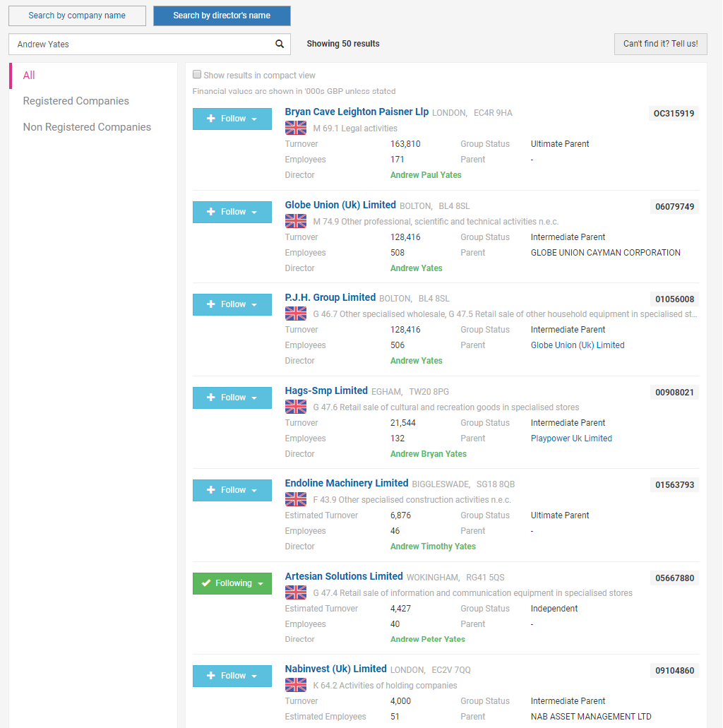
Task: Open Hags-Smp Limited company link
Action: pyautogui.click(x=326, y=390)
